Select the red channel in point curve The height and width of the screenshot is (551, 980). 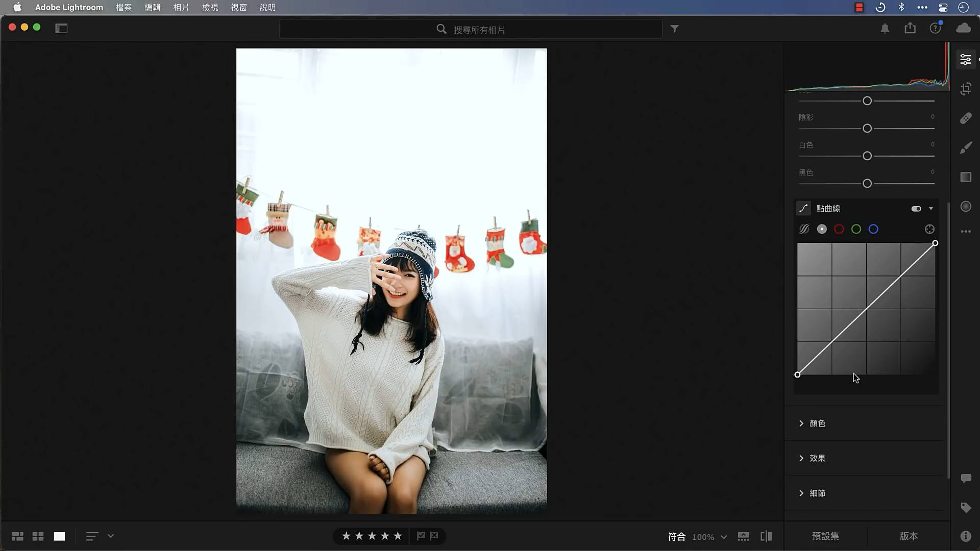[x=840, y=229]
